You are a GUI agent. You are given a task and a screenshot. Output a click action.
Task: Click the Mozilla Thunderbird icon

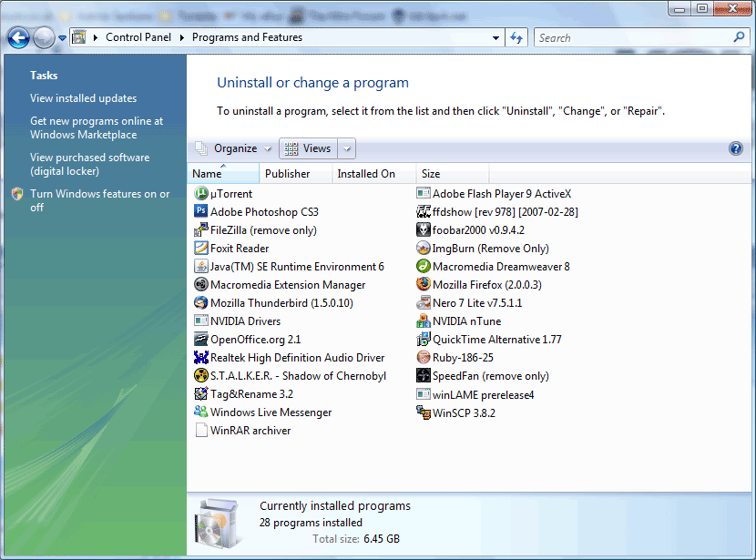point(200,303)
